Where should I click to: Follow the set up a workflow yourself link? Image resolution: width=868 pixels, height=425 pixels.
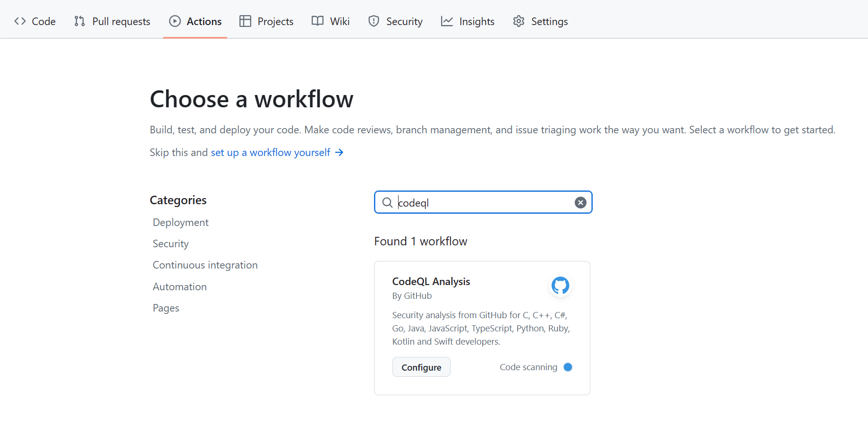click(x=271, y=152)
